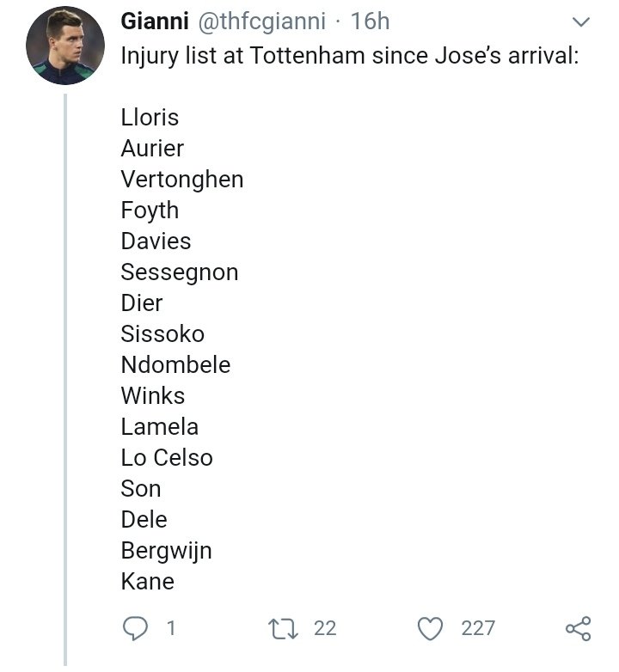Image resolution: width=619 pixels, height=672 pixels.
Task: Open the share icon options
Action: [x=578, y=628]
